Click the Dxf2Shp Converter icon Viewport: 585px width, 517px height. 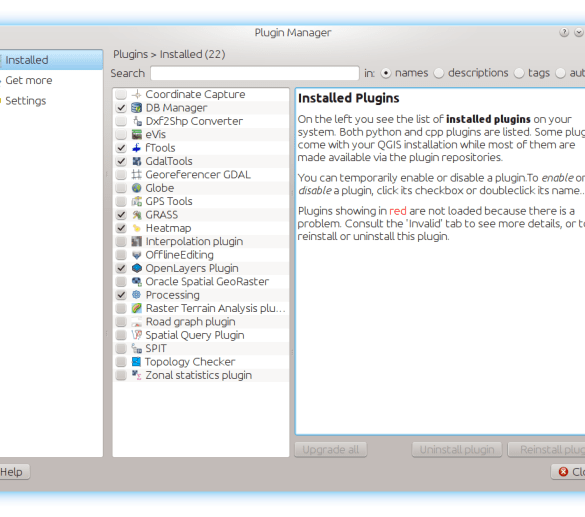click(x=137, y=121)
